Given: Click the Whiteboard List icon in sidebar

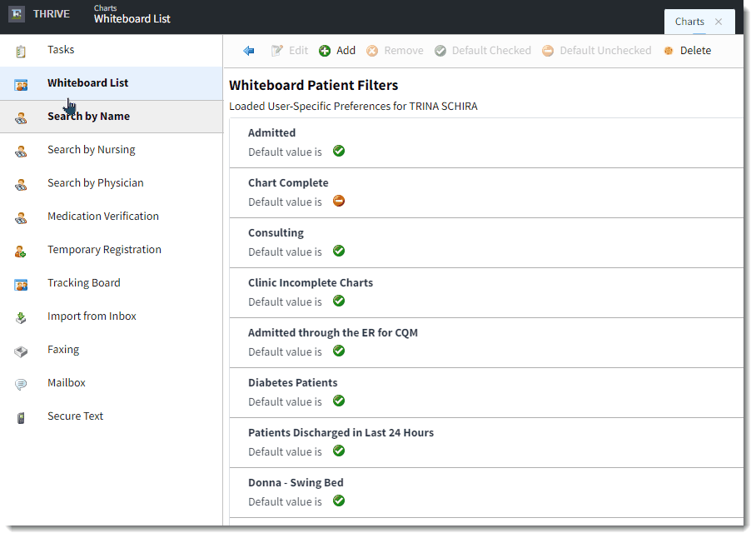Looking at the screenshot, I should pyautogui.click(x=21, y=85).
